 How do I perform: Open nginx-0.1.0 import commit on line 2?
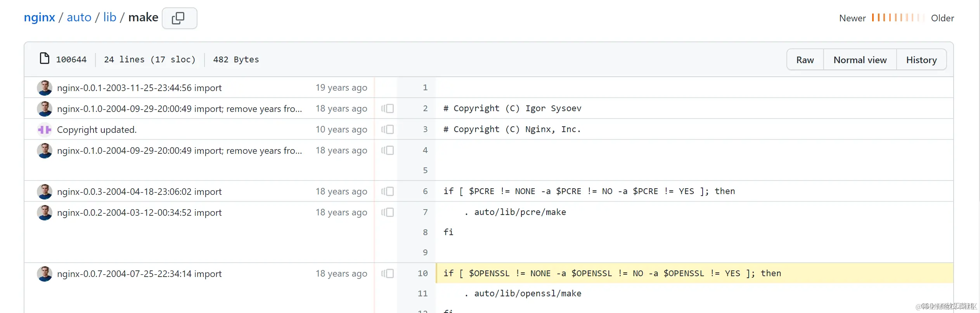[179, 109]
